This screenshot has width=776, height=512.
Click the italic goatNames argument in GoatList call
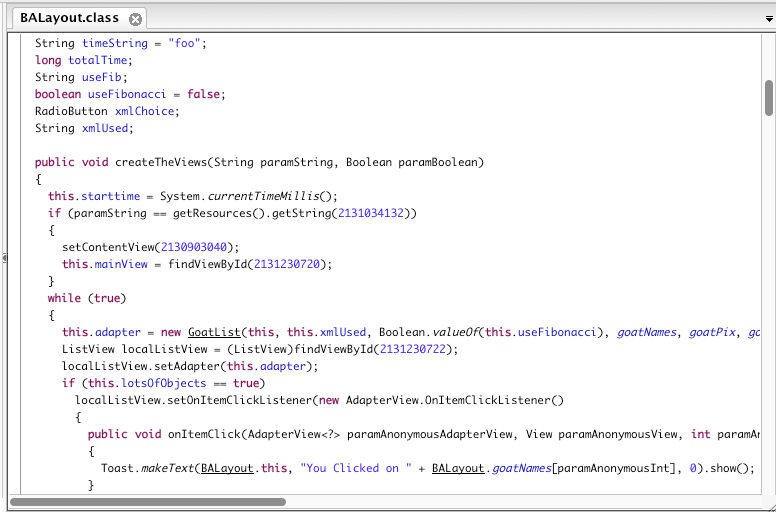coord(646,332)
